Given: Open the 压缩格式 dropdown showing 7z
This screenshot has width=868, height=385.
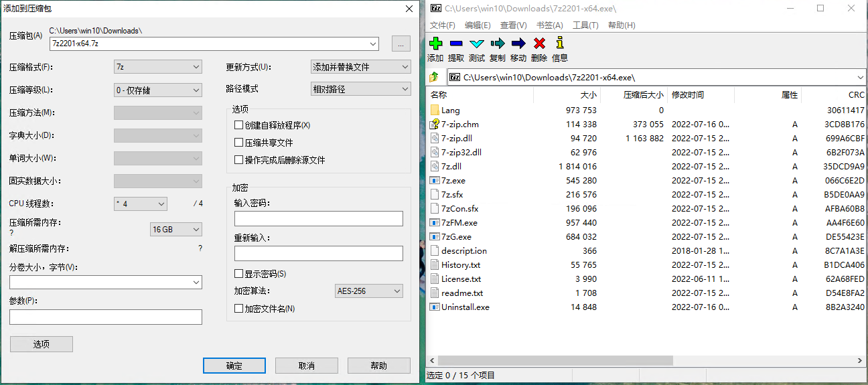Looking at the screenshot, I should [157, 67].
